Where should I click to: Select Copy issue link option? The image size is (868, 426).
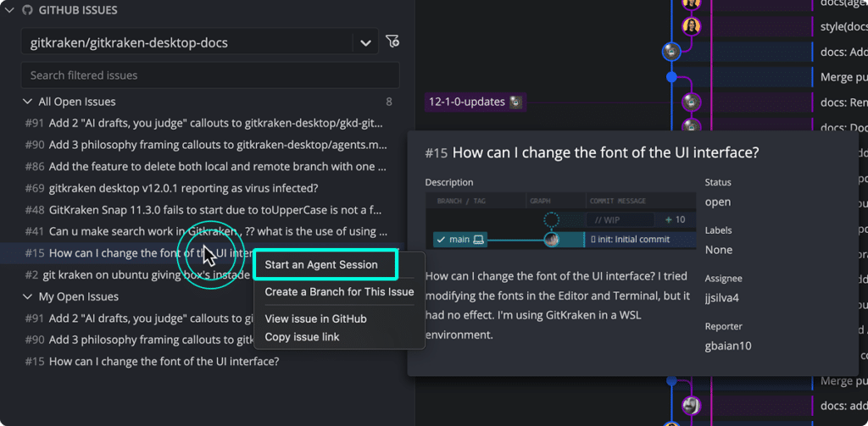pyautogui.click(x=303, y=336)
